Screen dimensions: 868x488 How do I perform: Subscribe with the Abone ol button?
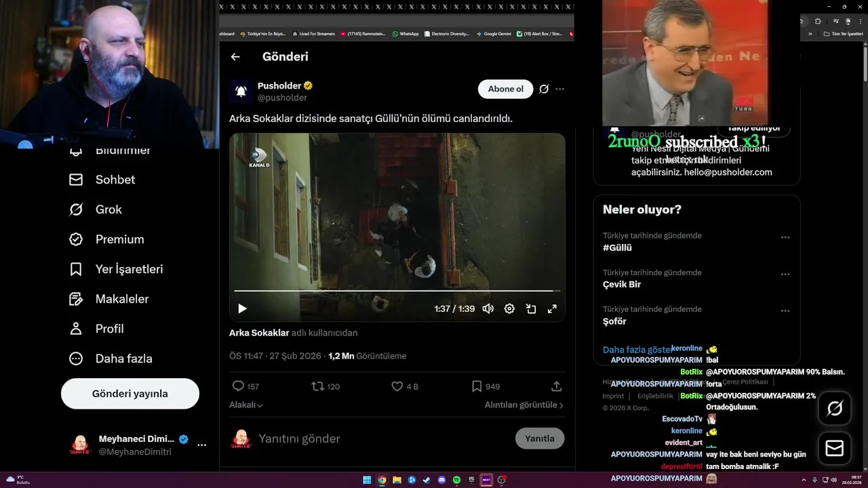pyautogui.click(x=506, y=89)
